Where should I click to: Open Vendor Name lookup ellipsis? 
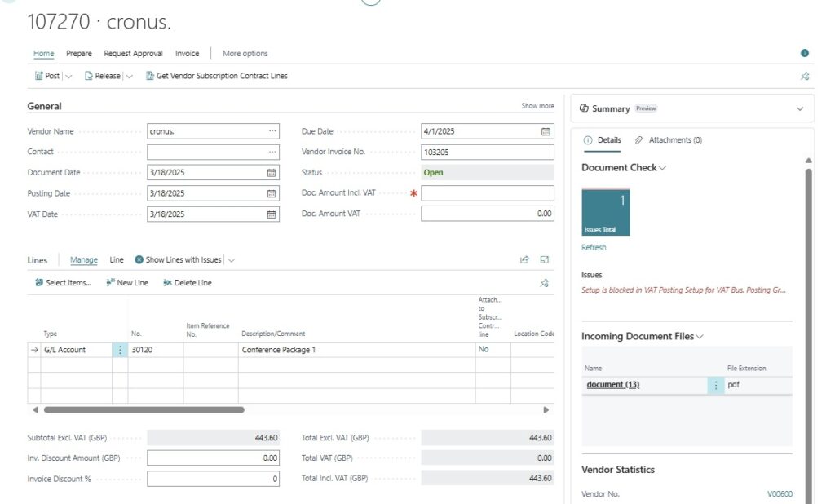(272, 131)
